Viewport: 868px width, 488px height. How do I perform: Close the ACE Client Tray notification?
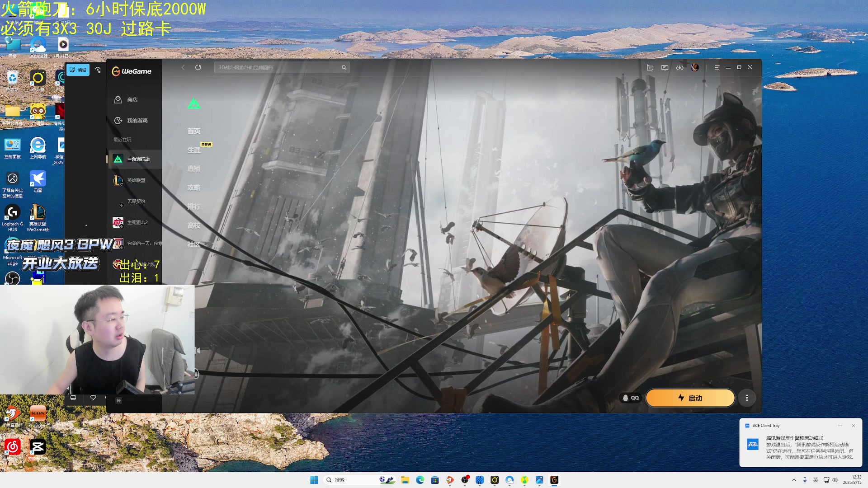pos(853,426)
